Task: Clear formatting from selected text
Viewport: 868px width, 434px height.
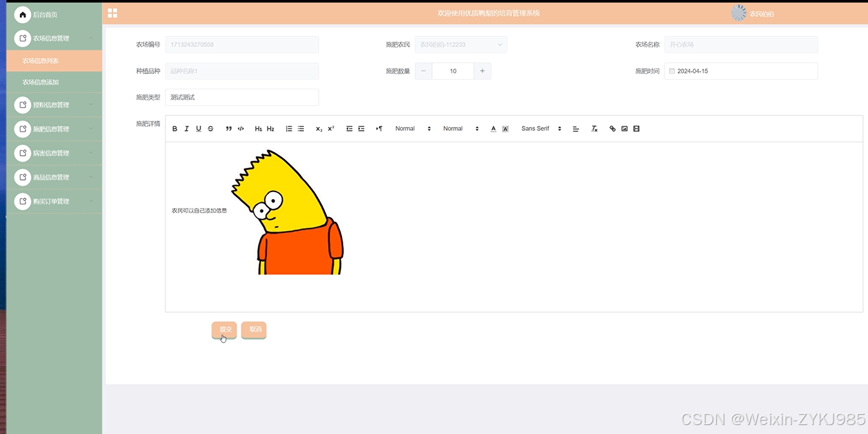Action: 594,129
